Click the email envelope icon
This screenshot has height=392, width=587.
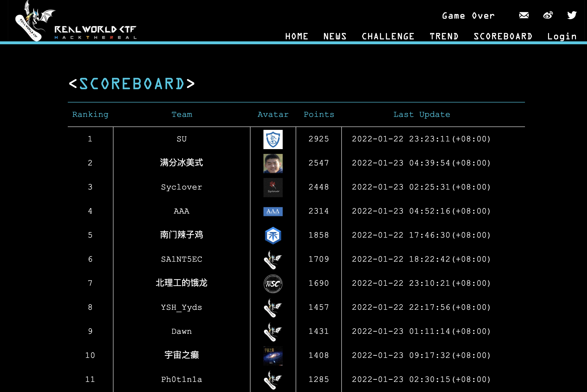pos(524,15)
